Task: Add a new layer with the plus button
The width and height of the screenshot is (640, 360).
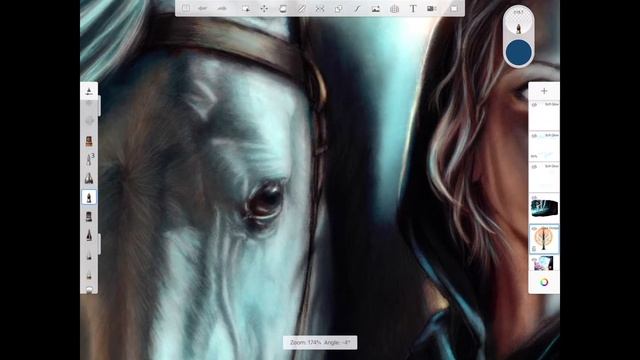Action: click(x=544, y=91)
